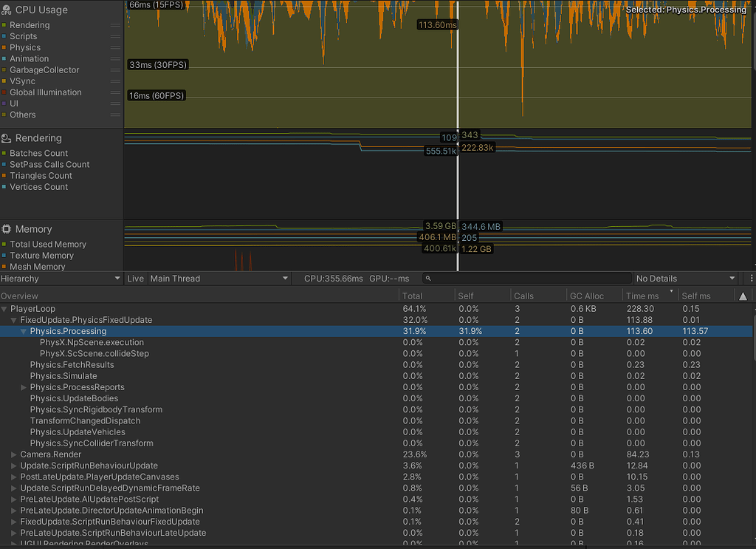
Task: Click the CPU Usage module icon
Action: [6, 10]
